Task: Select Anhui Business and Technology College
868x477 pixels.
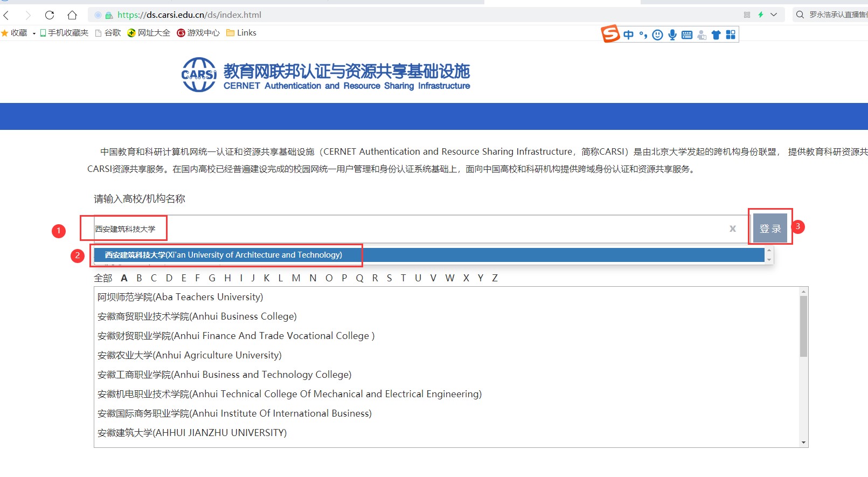Action: pyautogui.click(x=225, y=375)
